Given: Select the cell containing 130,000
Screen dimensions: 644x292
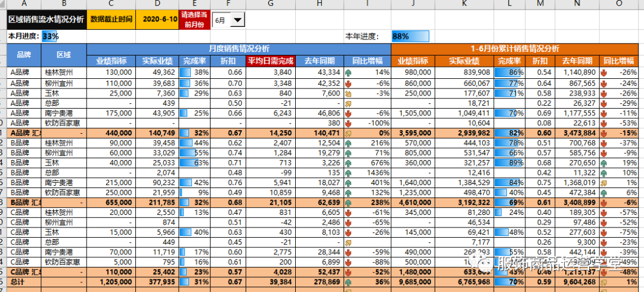Looking at the screenshot, I should pos(112,73).
